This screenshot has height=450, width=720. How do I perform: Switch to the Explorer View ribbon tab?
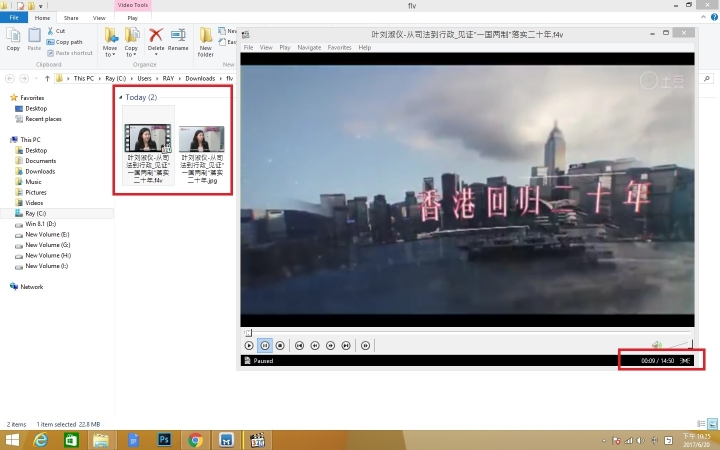[x=99, y=18]
